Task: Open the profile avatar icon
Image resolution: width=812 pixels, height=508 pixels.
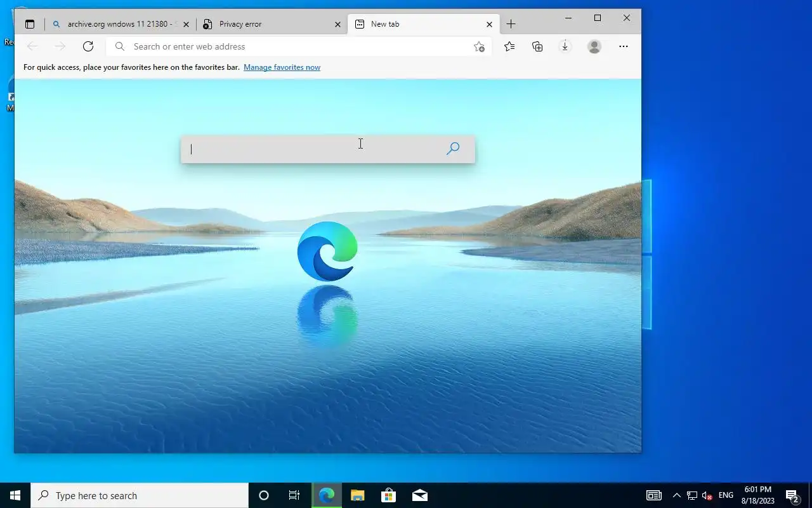Action: [594, 46]
